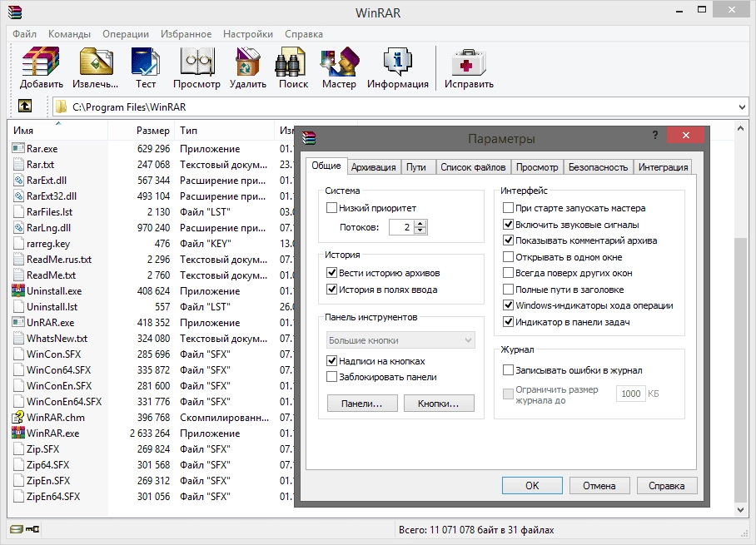Select the WinRAR.exe file icon
756x545 pixels.
coord(18,433)
